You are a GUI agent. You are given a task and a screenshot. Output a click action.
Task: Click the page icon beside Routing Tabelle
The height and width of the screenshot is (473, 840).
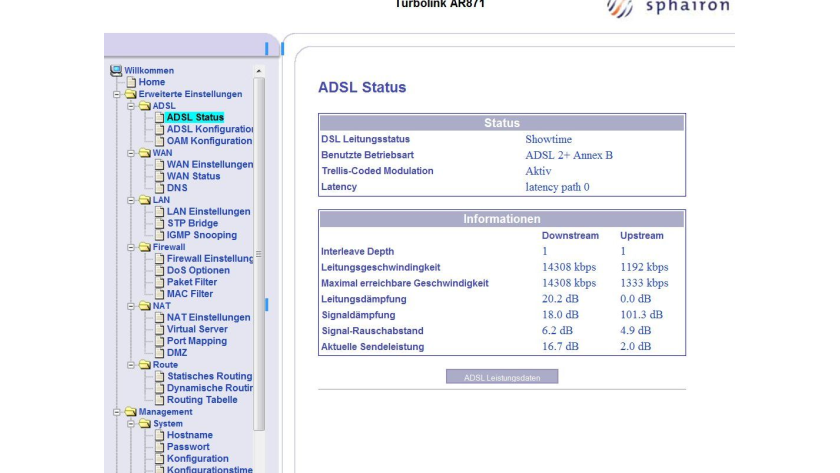pos(159,400)
